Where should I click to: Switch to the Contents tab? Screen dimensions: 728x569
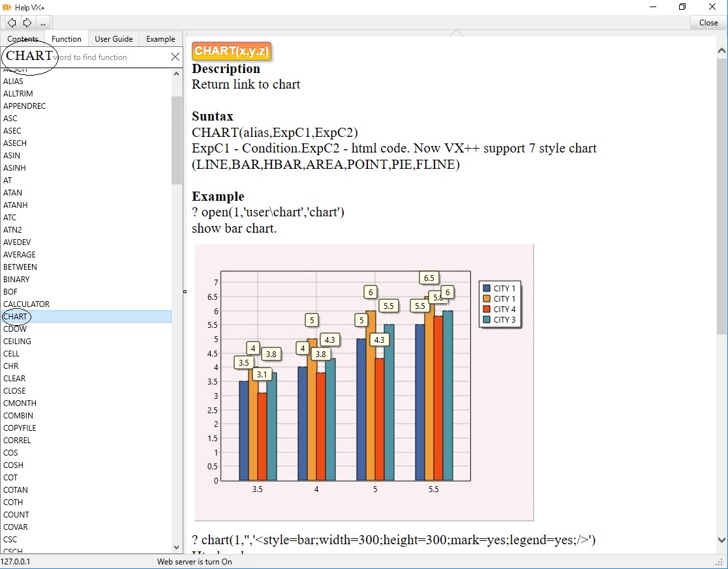coord(23,38)
